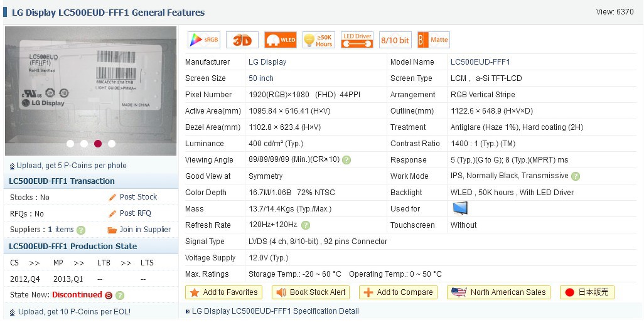Screen dimensions: 644x325
Task: Click the 13.7/14.4Kgs mass value
Action: point(290,209)
